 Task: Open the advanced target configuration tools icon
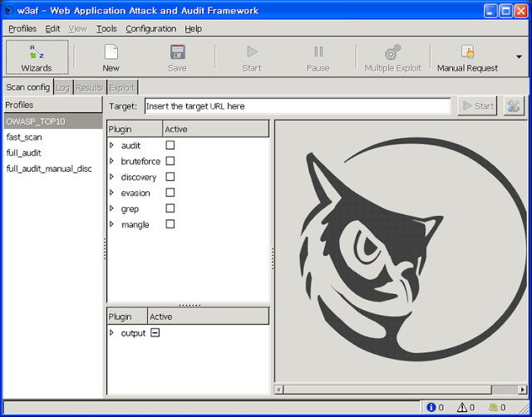tap(514, 106)
